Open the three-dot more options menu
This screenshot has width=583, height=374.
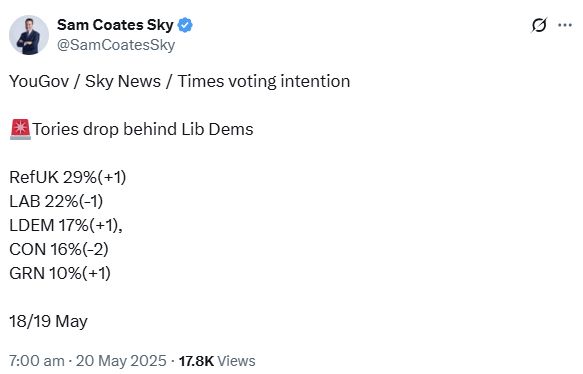[x=565, y=25]
